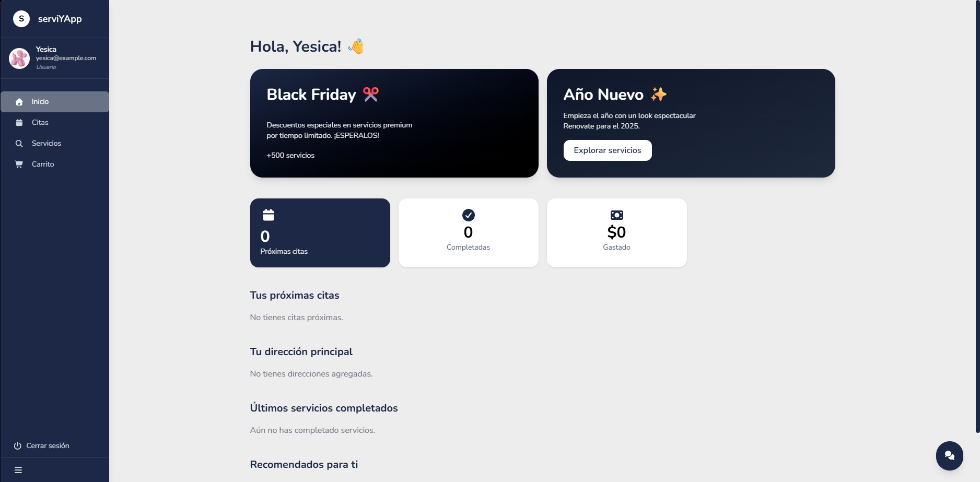Select the Citas menu item
Image resolution: width=980 pixels, height=482 pixels.
(40, 123)
